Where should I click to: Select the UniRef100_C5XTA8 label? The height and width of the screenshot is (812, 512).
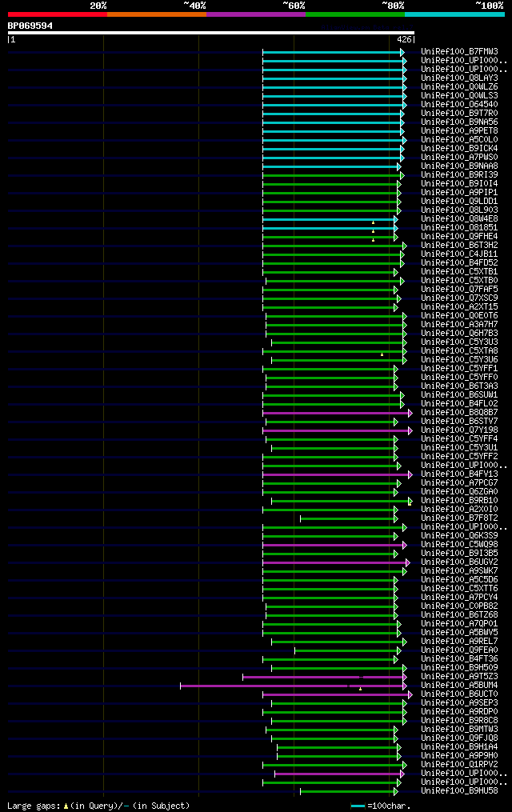(459, 351)
